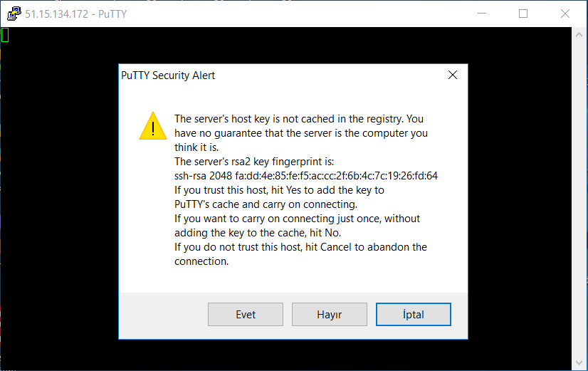
Task: Abandon connection with İptal button
Action: pyautogui.click(x=414, y=314)
